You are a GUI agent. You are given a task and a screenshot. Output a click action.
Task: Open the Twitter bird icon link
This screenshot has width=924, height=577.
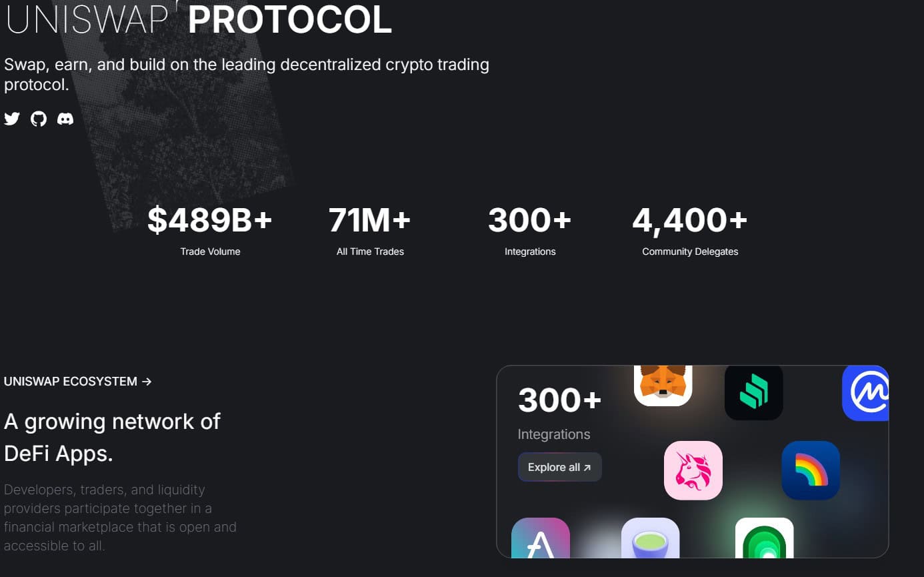12,119
